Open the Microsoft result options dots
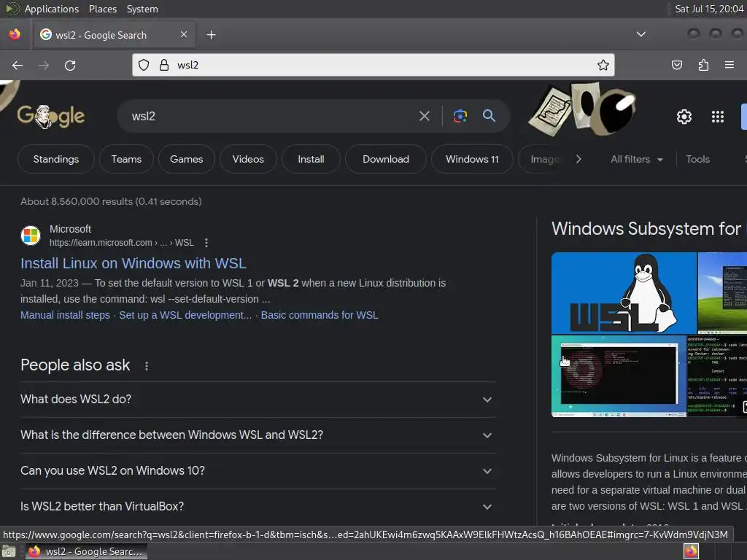Screen dimensions: 747x560 [x=206, y=243]
